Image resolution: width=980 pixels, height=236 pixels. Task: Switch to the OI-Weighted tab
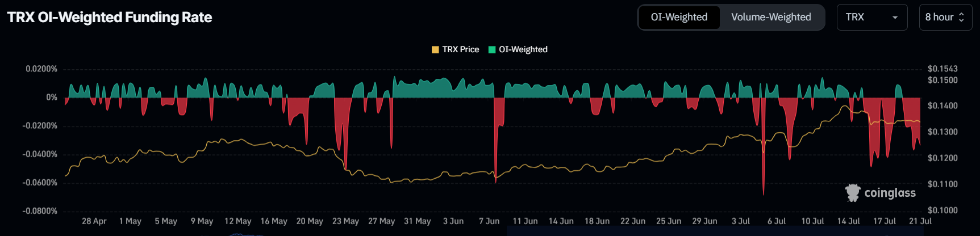(x=679, y=17)
